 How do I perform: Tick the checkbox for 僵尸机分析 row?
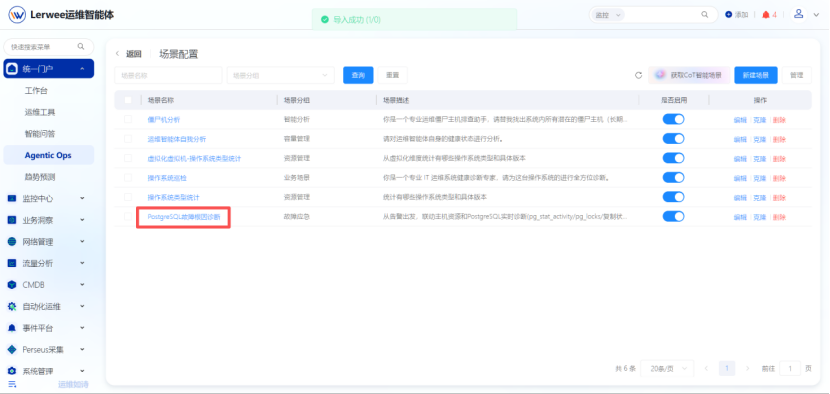(x=128, y=119)
